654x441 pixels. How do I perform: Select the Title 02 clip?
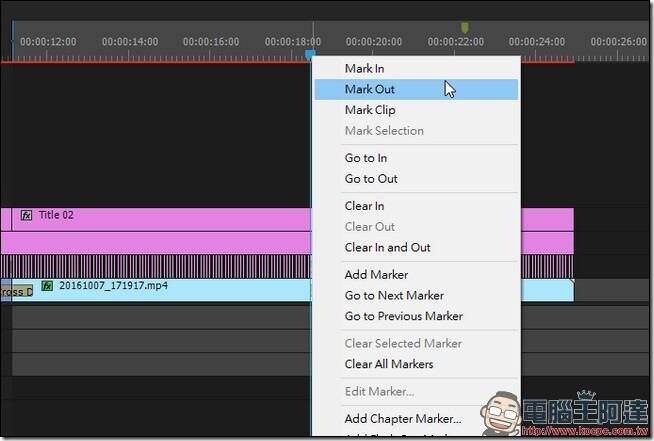(163, 219)
